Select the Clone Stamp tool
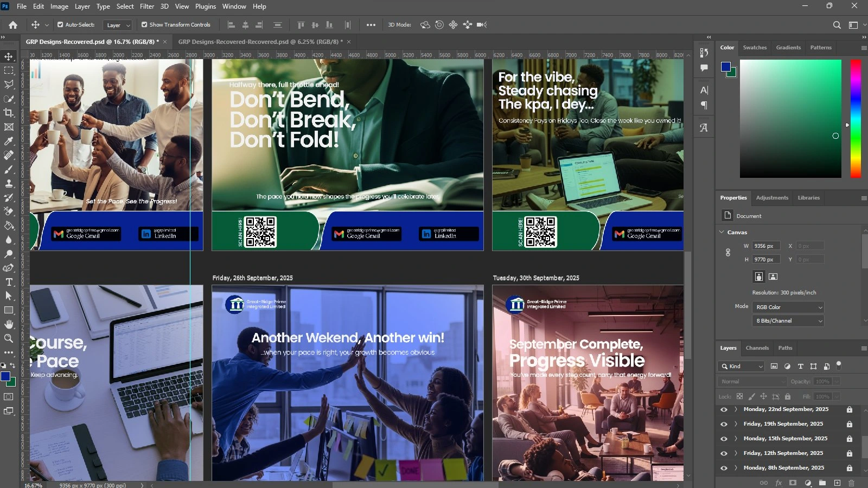 click(x=9, y=183)
